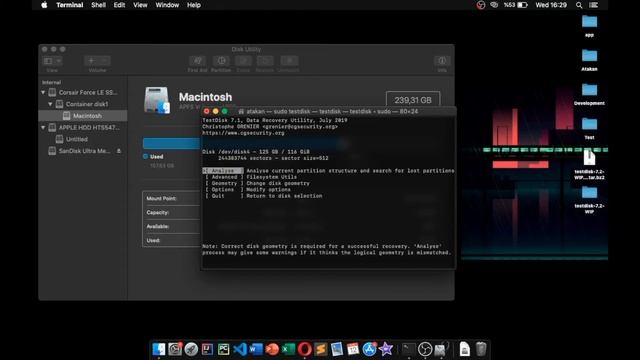Click the sidebar View icon in Disk Utility toolbar

[48, 61]
